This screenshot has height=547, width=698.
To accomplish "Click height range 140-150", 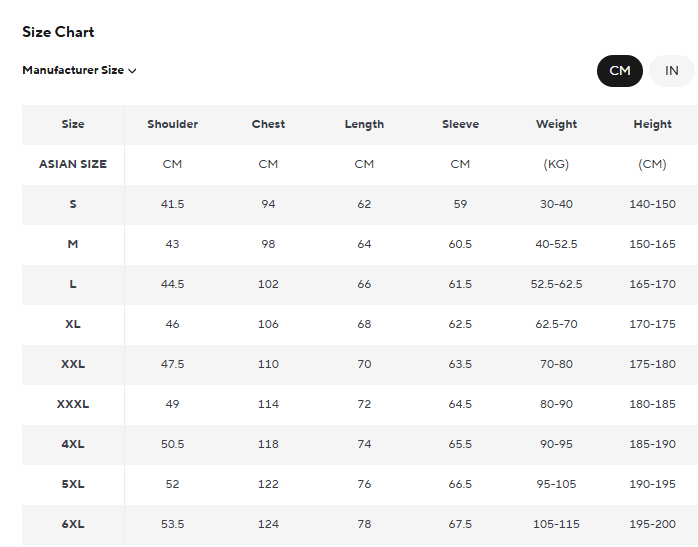I will click(653, 204).
